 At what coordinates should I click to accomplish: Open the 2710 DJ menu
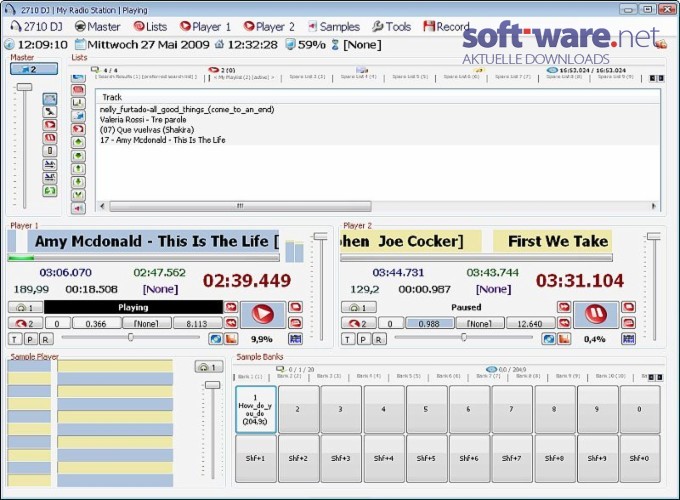click(36, 27)
